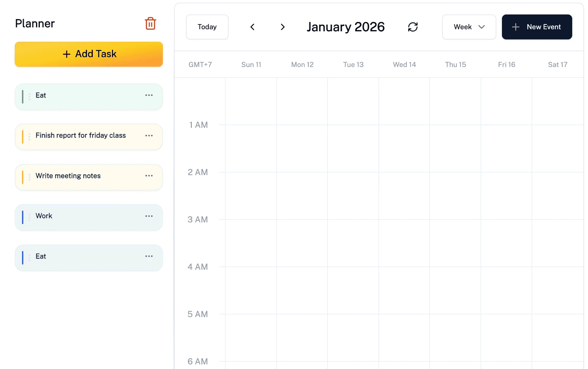Viewport: 588px width, 369px height.
Task: Click the Add Task button
Action: [x=89, y=54]
